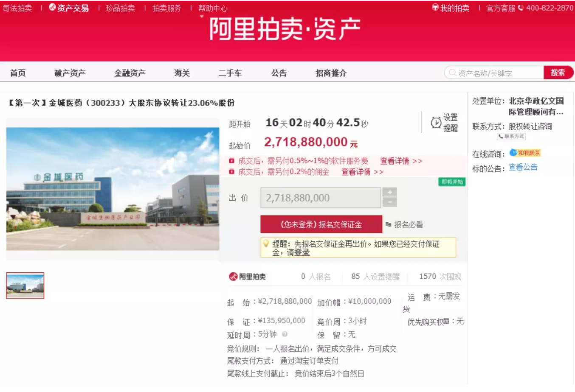Open 官方客服 link
This screenshot has height=392, width=575.
coord(501,8)
